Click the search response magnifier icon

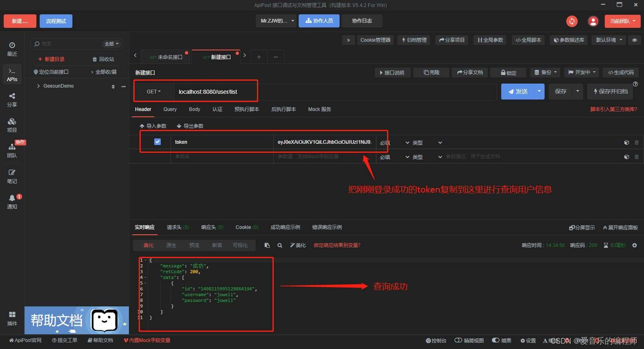tap(280, 245)
